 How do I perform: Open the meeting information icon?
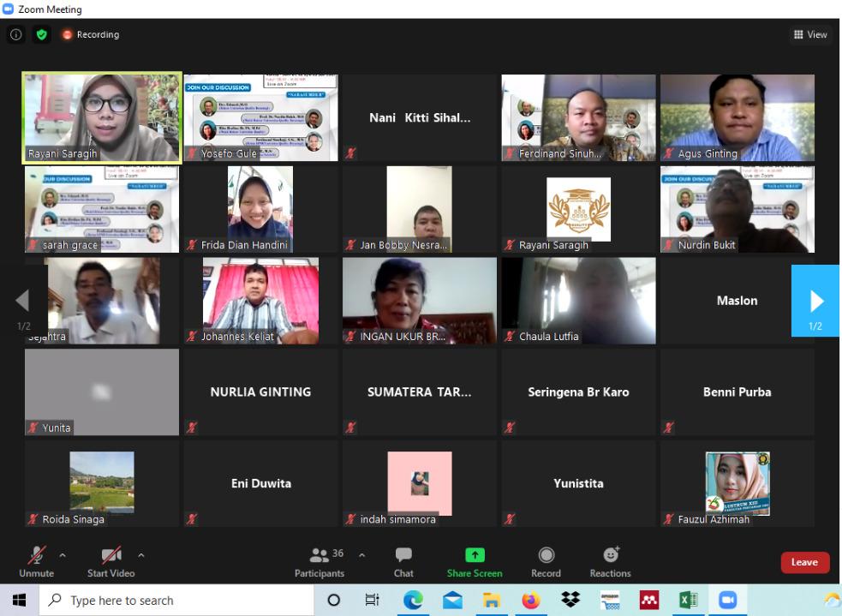15,35
